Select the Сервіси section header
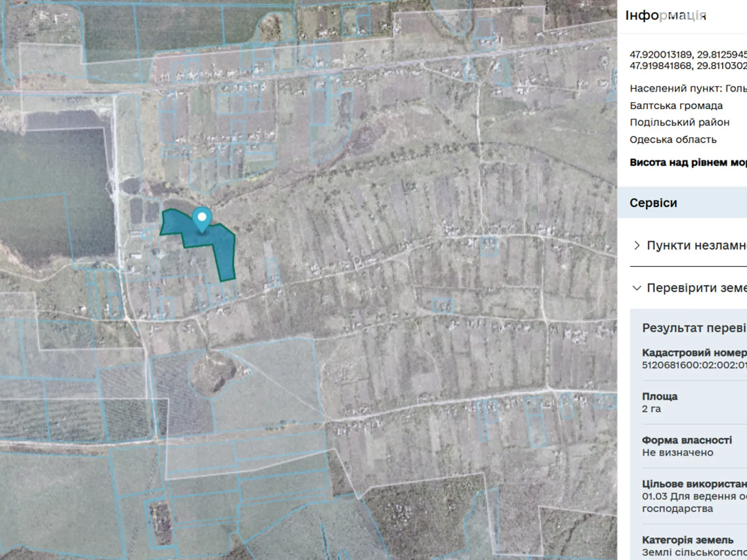This screenshot has height=560, width=747. 653,203
